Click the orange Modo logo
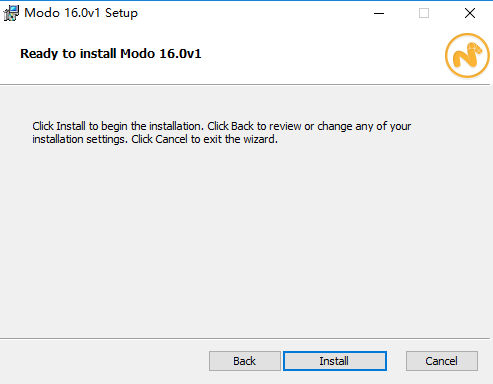Viewport: 493px width, 384px height. [x=467, y=55]
